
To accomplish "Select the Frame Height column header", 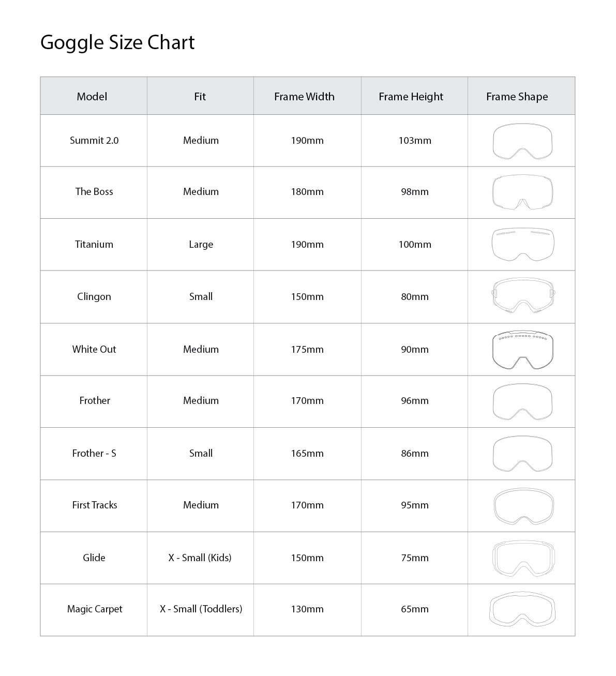I will (x=411, y=97).
